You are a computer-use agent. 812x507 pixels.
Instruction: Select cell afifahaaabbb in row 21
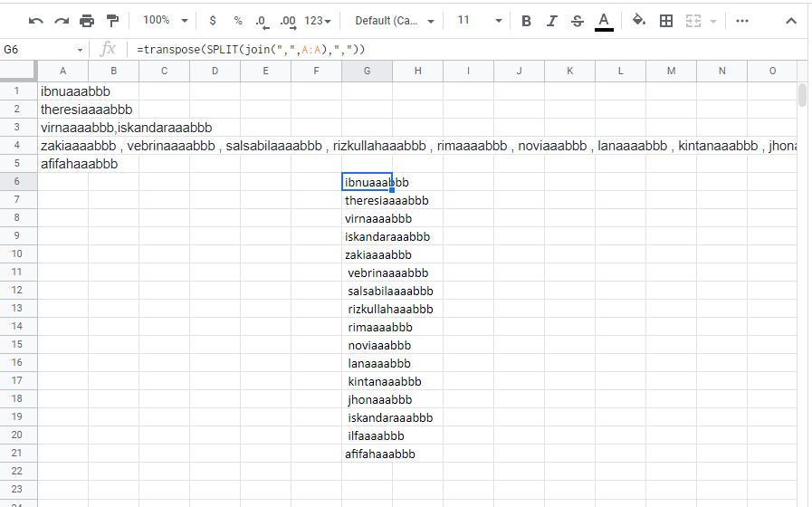click(x=368, y=454)
